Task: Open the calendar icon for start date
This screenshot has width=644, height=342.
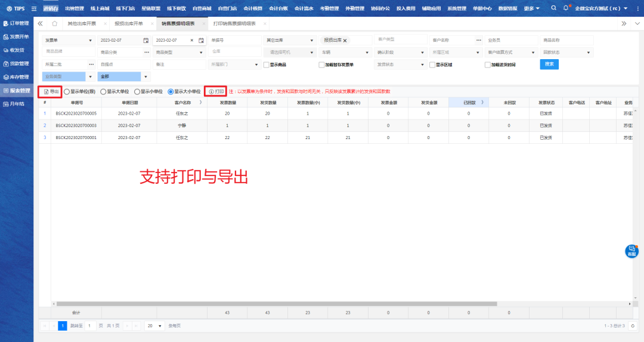Action: tap(146, 40)
